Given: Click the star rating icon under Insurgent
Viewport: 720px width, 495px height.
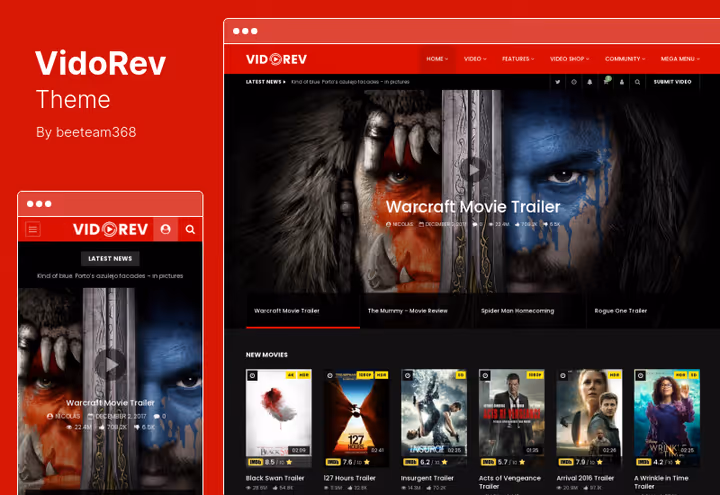Looking at the screenshot, I should click(x=444, y=462).
